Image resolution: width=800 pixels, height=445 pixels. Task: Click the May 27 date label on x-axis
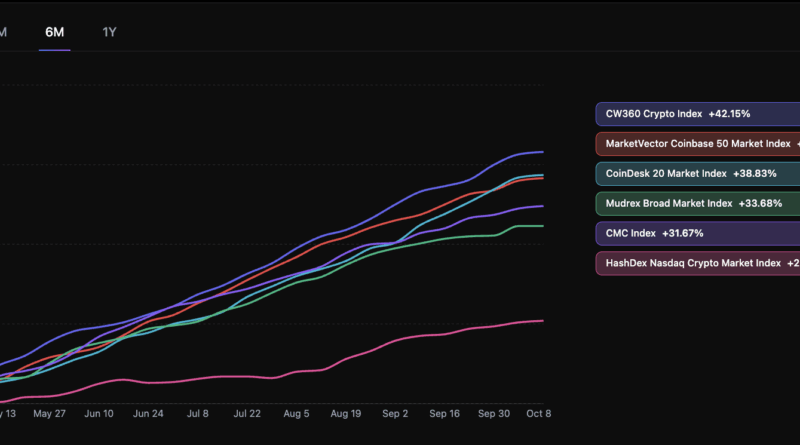pyautogui.click(x=49, y=413)
